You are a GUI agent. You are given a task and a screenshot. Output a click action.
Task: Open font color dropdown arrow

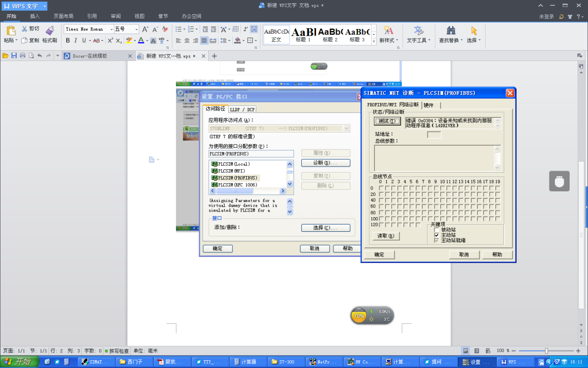click(x=147, y=40)
